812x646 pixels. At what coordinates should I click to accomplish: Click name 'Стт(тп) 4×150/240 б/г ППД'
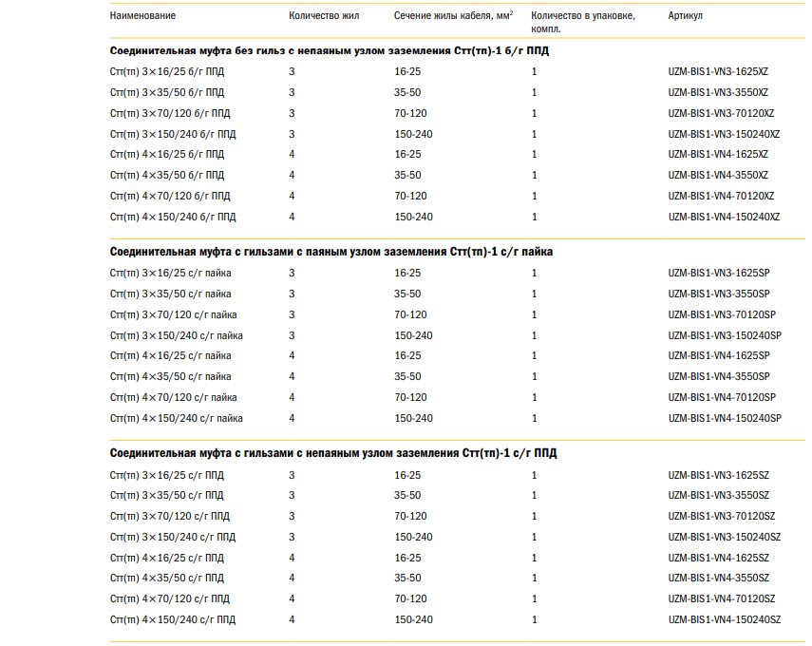pyautogui.click(x=173, y=217)
